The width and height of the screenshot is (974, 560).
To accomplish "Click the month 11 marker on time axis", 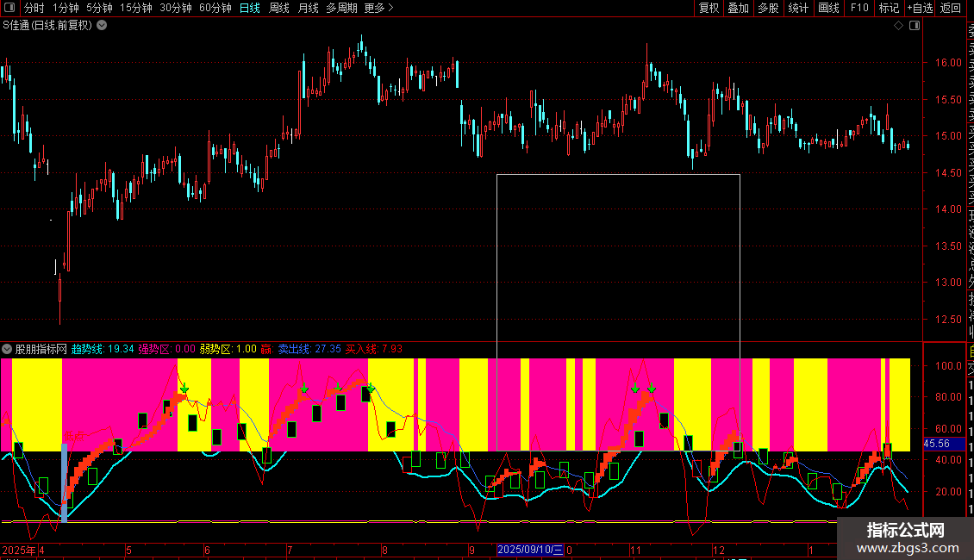I will 635,550.
